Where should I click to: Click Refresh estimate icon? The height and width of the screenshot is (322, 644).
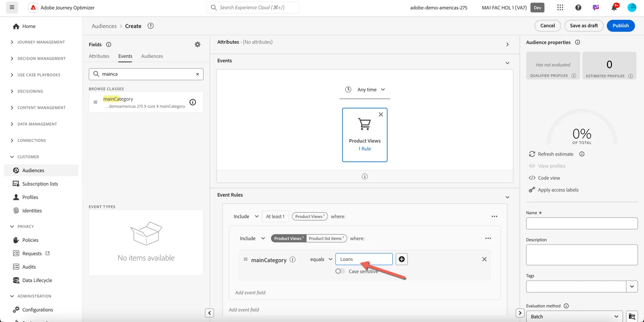pyautogui.click(x=532, y=154)
